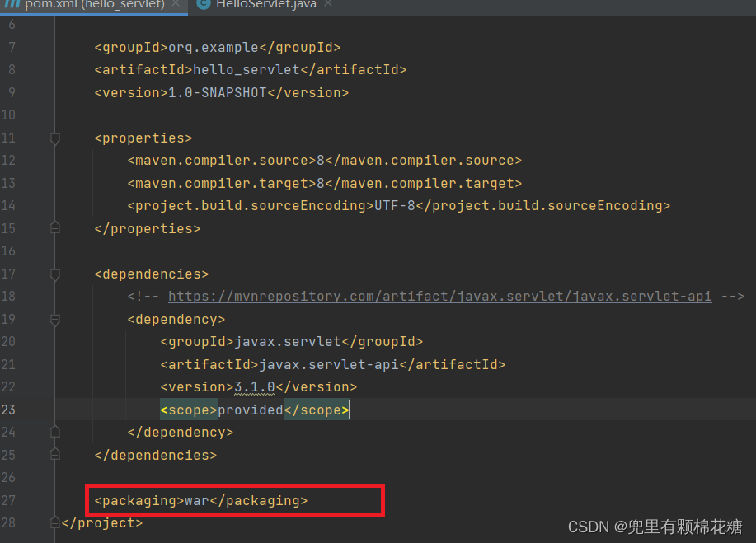Click the artifactId hello_servlet line
756x543 pixels.
point(251,70)
